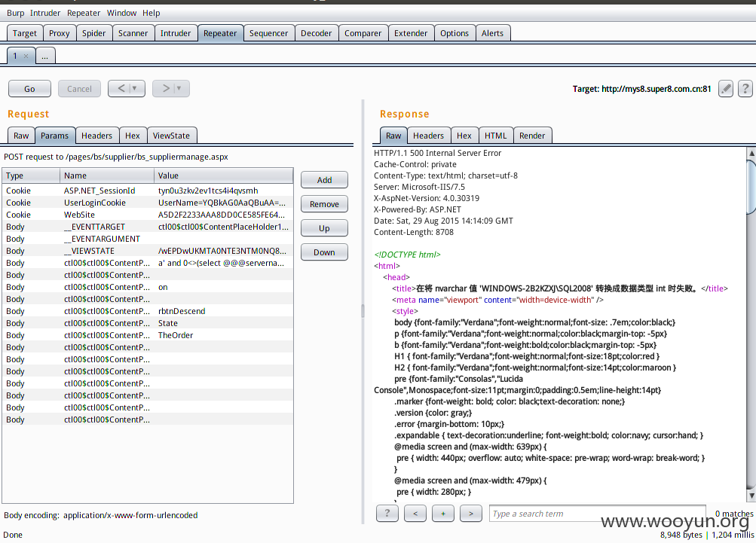Screen dimensions: 756x543
Task: Select the UserLoginCookie row
Action: [148, 203]
